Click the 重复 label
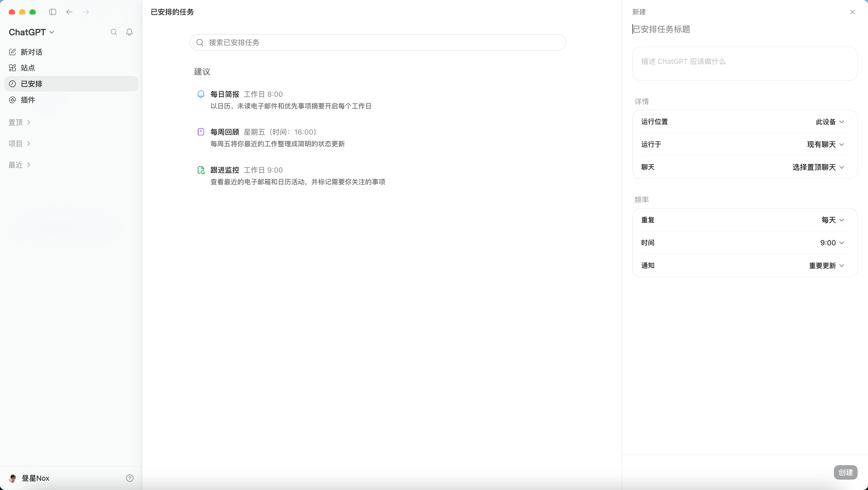The height and width of the screenshot is (490, 868). click(x=648, y=220)
